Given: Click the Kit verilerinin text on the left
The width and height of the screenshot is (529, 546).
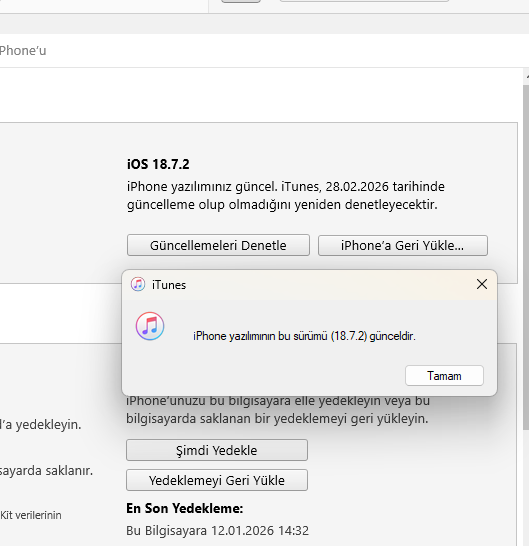Looking at the screenshot, I should 31,515.
